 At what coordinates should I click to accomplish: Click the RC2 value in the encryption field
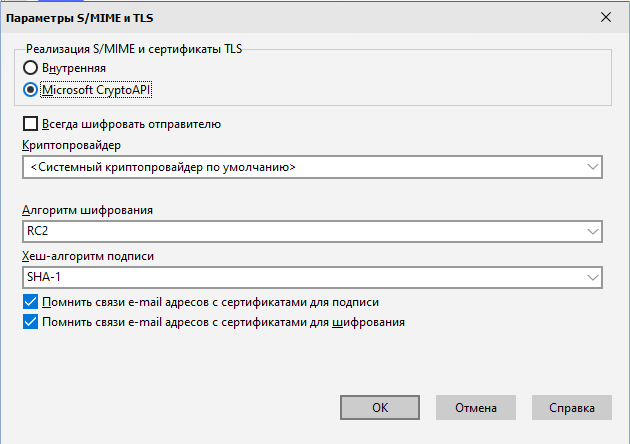(38, 231)
